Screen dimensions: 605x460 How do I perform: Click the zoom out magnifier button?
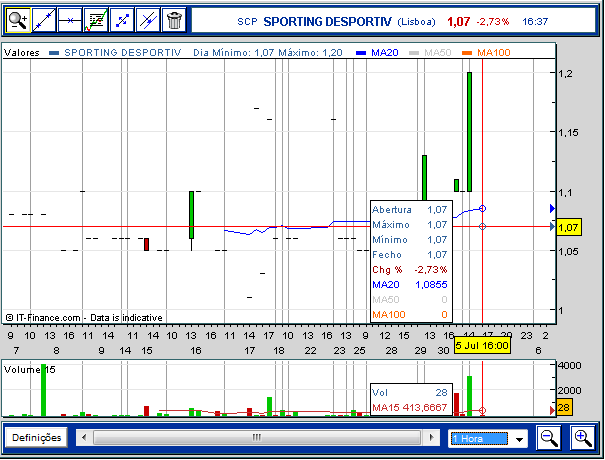tap(549, 438)
